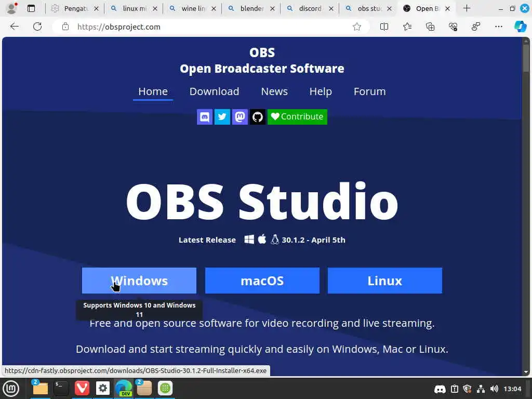Click the green Contribute button

click(x=297, y=117)
